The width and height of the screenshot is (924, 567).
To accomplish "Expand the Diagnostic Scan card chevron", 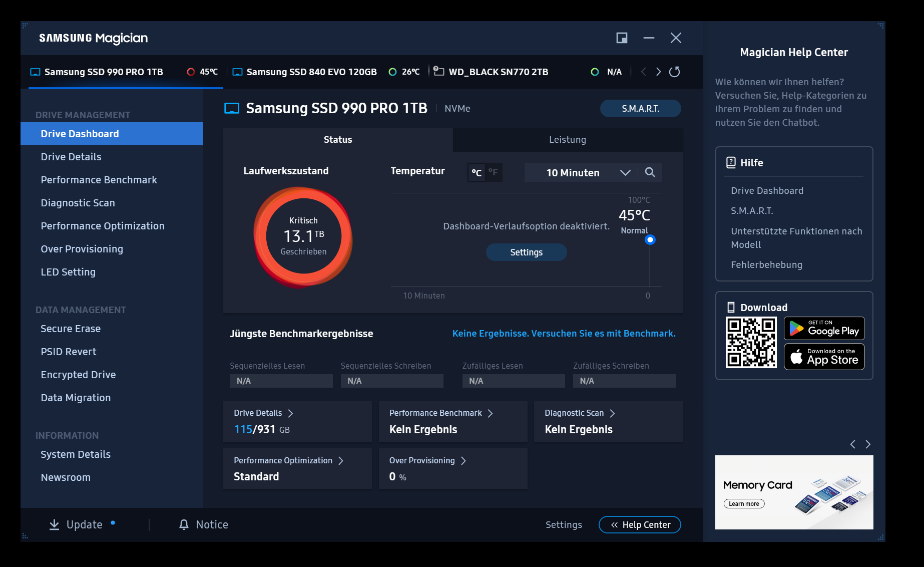I will tap(613, 413).
